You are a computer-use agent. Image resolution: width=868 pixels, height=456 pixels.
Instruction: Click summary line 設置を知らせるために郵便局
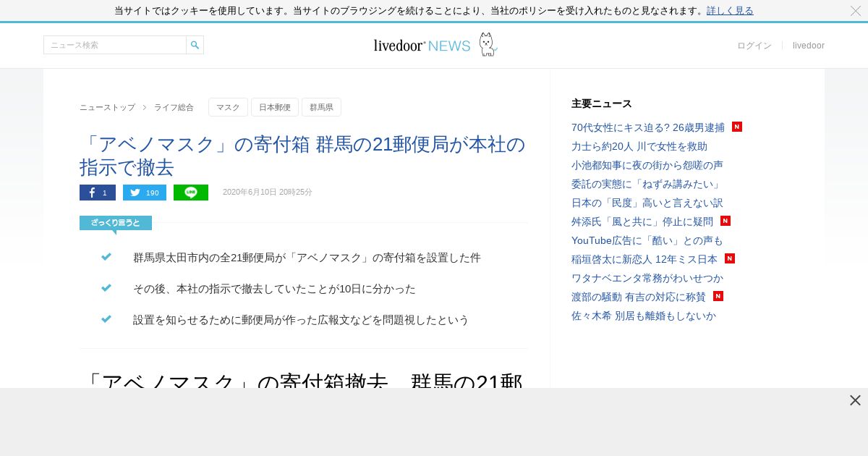[301, 320]
